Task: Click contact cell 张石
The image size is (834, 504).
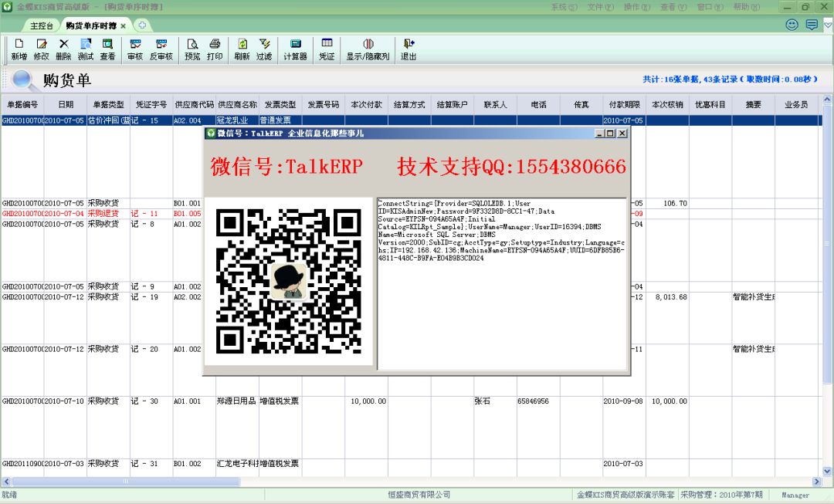Action: click(x=483, y=401)
